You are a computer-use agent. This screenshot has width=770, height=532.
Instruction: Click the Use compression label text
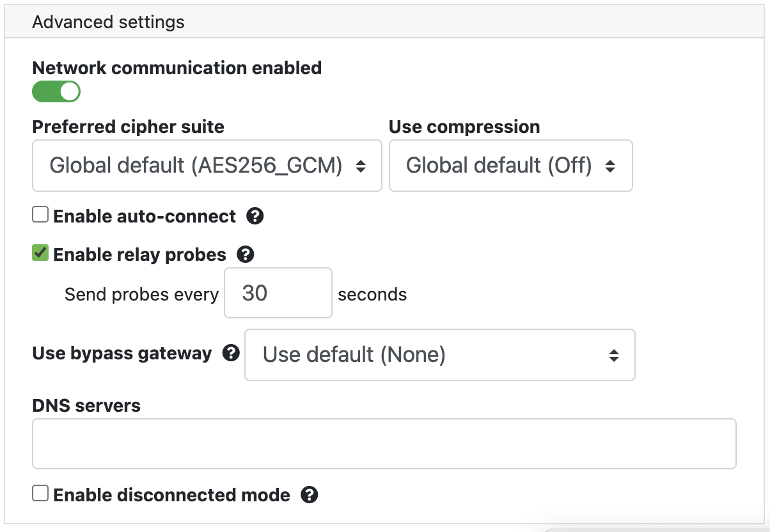(x=464, y=127)
